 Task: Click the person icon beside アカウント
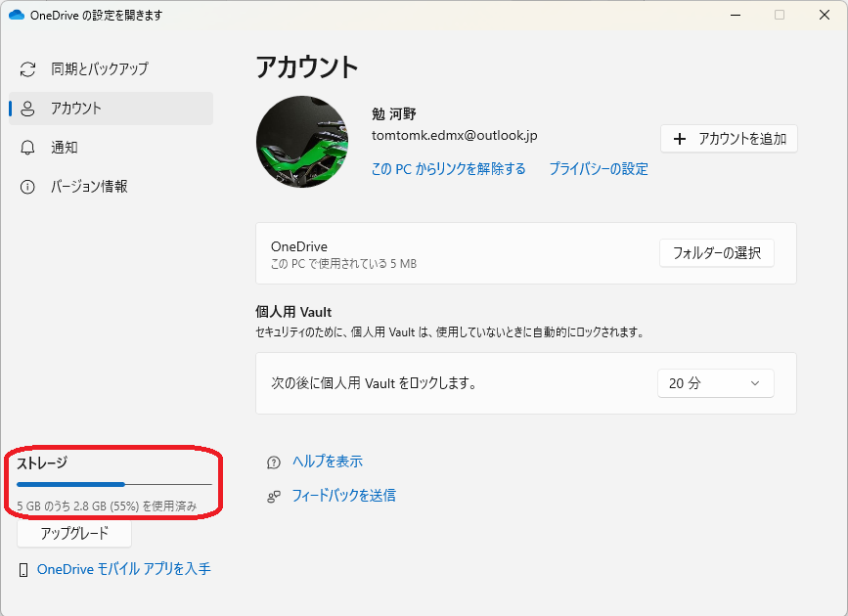pyautogui.click(x=27, y=109)
